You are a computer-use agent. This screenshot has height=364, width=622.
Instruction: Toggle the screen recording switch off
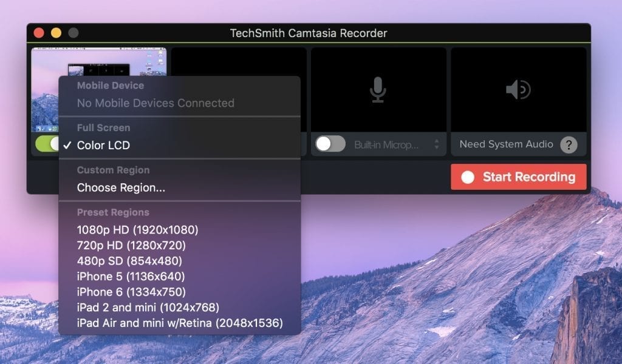coord(47,144)
